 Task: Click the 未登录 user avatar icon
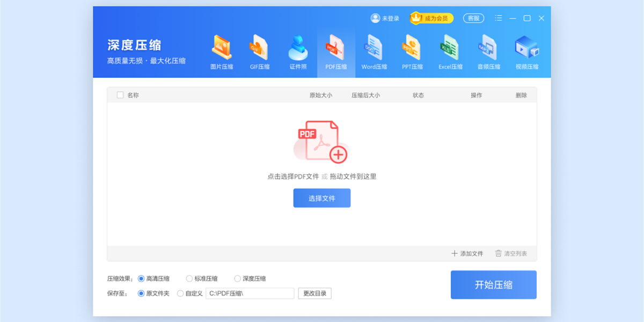click(x=375, y=18)
